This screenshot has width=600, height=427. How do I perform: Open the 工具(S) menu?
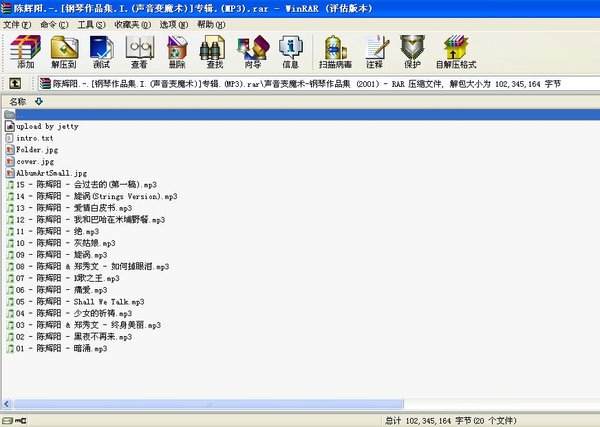point(91,25)
